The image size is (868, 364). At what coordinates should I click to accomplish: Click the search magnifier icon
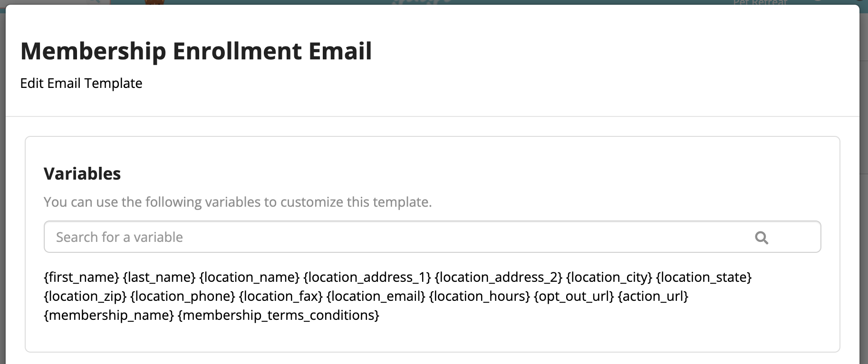[x=762, y=238]
